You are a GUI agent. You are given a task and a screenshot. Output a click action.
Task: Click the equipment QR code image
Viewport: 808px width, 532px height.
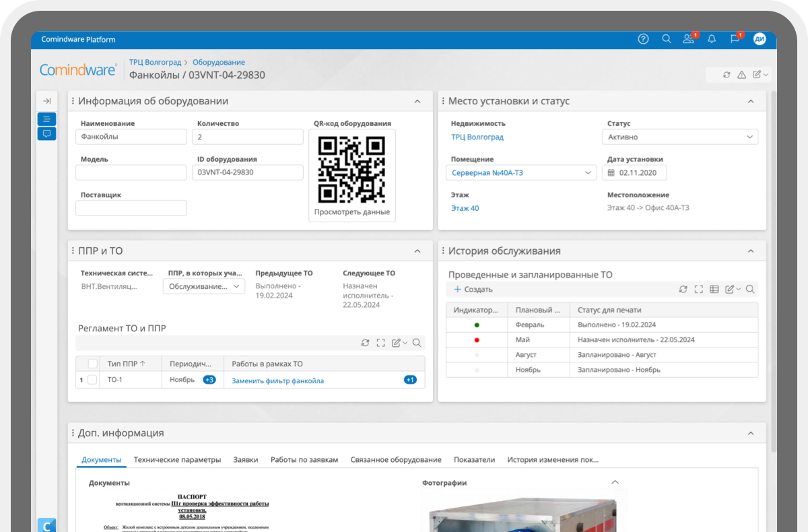tap(351, 169)
